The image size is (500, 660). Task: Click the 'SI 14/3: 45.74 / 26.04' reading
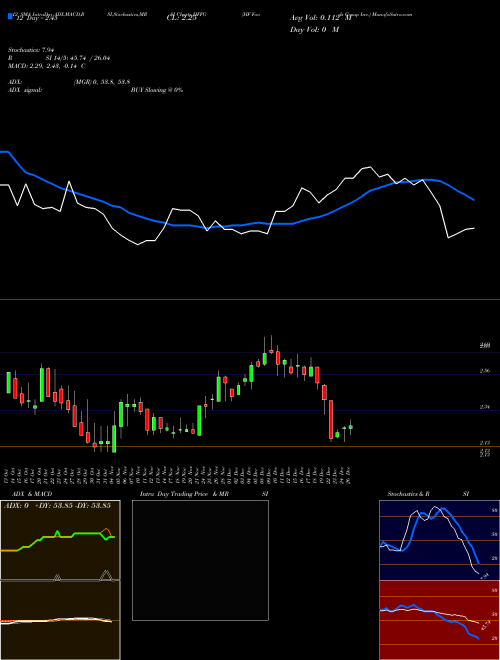pyautogui.click(x=78, y=58)
